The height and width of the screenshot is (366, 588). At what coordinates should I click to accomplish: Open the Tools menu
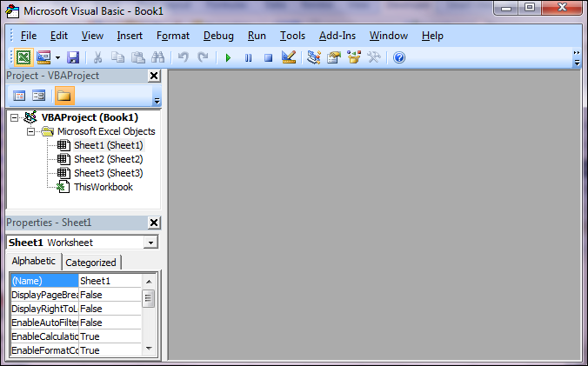[292, 36]
